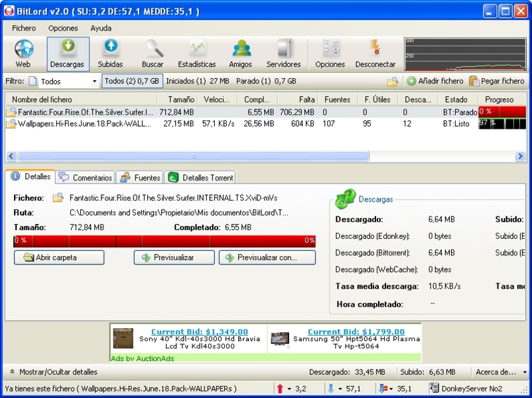Select the Descargas toolbar button
The width and height of the screenshot is (532, 398).
pyautogui.click(x=68, y=54)
